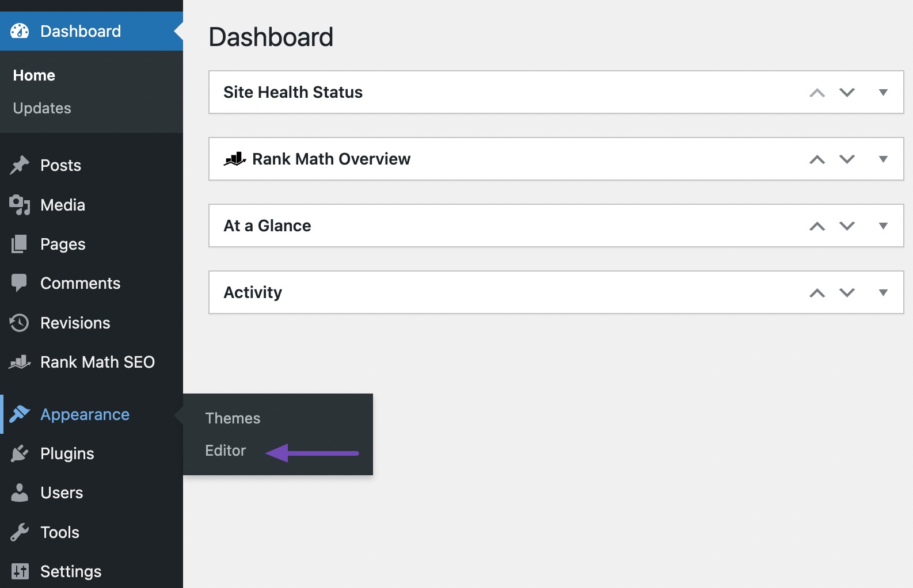The height and width of the screenshot is (588, 913).
Task: Open Pages via the pages icon
Action: [x=20, y=243]
